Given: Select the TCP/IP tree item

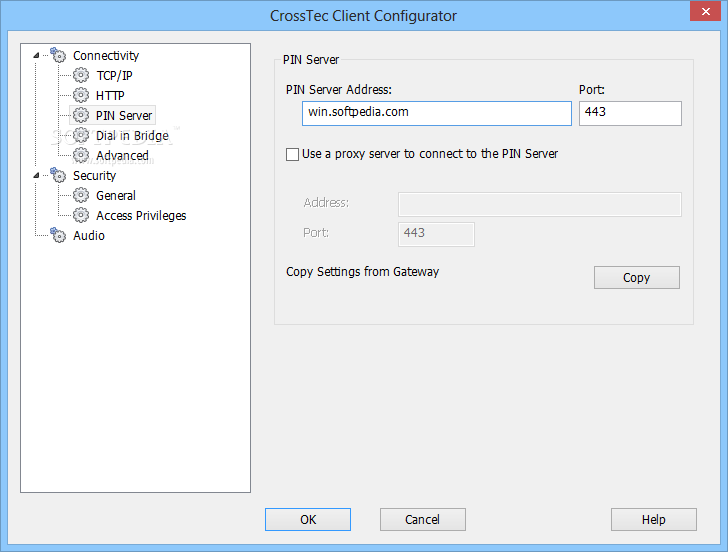Looking at the screenshot, I should pyautogui.click(x=114, y=75).
